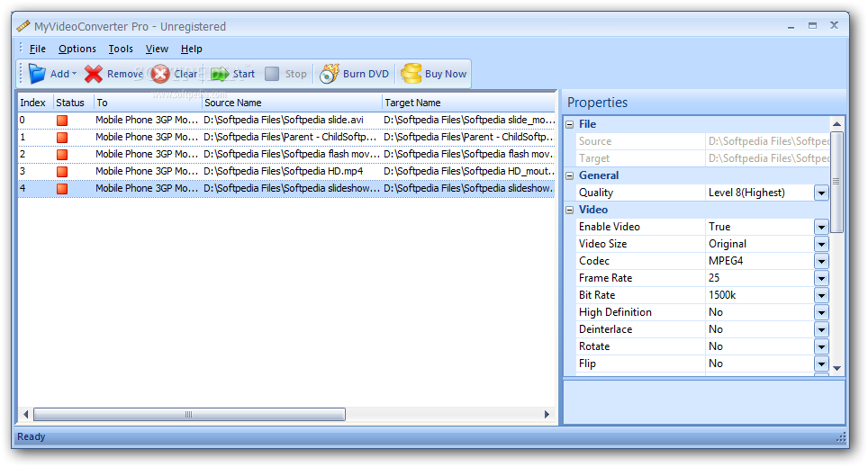Open the Video Size dropdown

coord(821,244)
